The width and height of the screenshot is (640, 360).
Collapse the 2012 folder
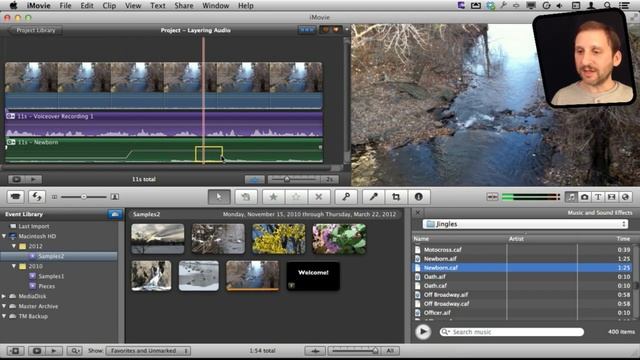14,246
